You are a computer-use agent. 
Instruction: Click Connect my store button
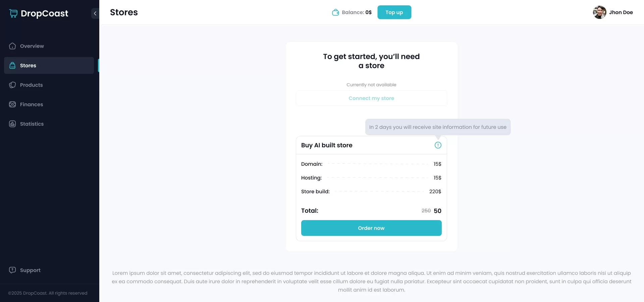coord(371,98)
